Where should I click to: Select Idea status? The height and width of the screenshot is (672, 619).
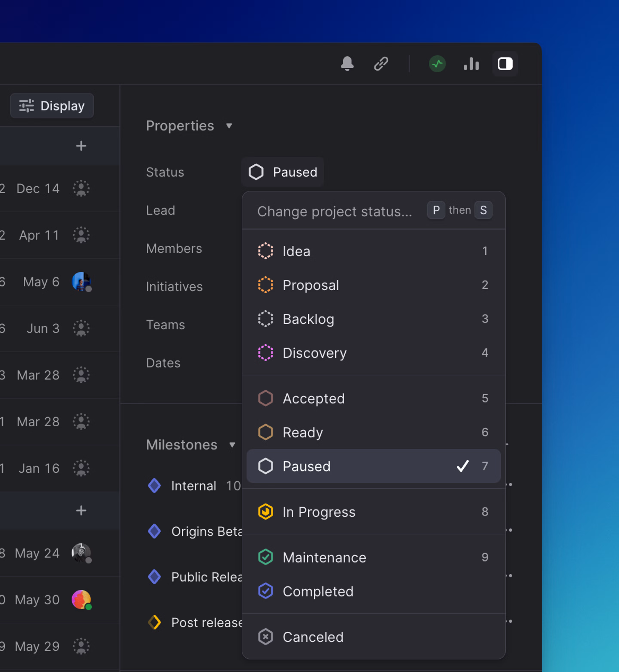(374, 251)
